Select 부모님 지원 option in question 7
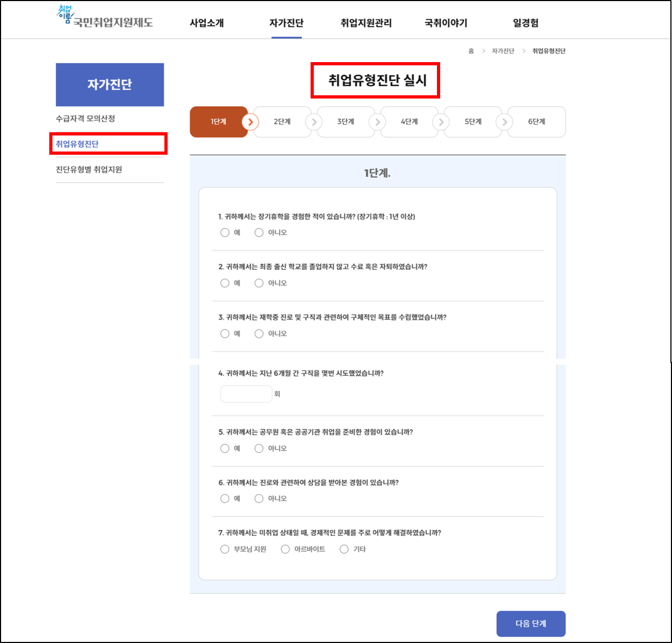This screenshot has height=643, width=672. [225, 548]
